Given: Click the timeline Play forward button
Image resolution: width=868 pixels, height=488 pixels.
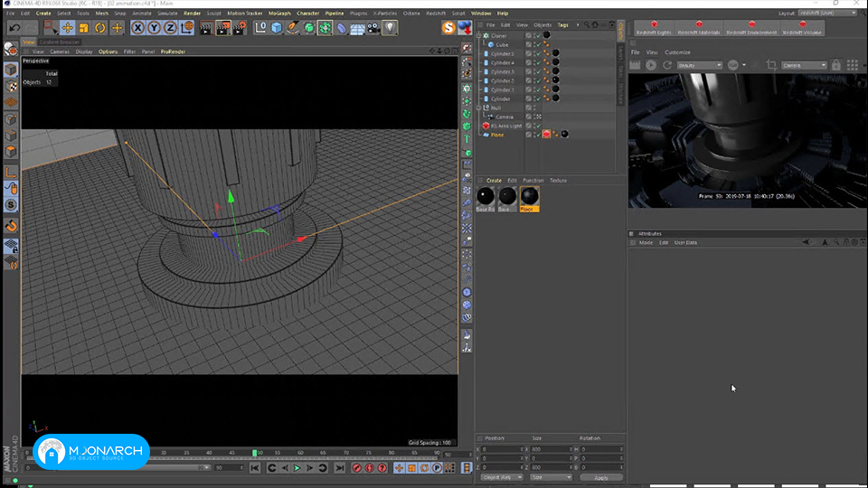Looking at the screenshot, I should click(x=297, y=468).
